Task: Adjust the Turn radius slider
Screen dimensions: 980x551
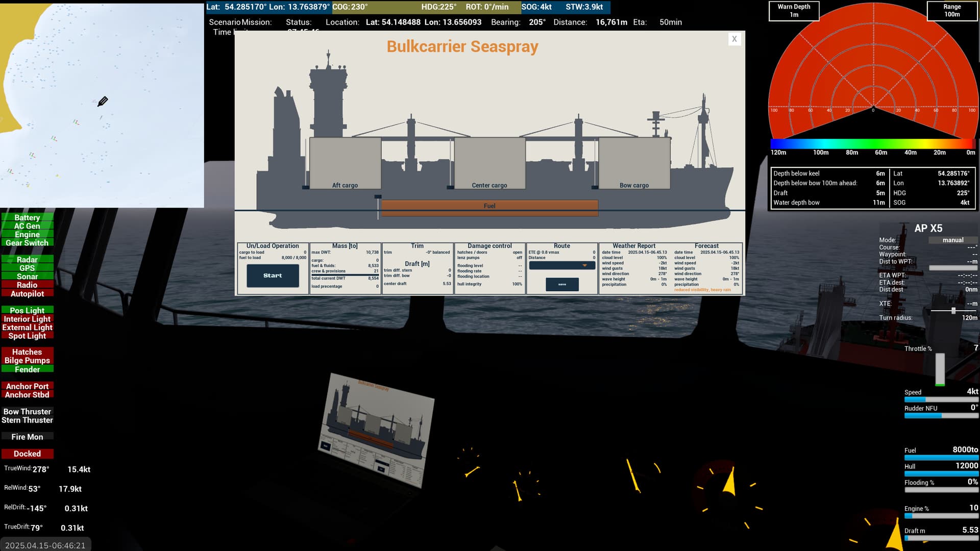Action: click(953, 311)
